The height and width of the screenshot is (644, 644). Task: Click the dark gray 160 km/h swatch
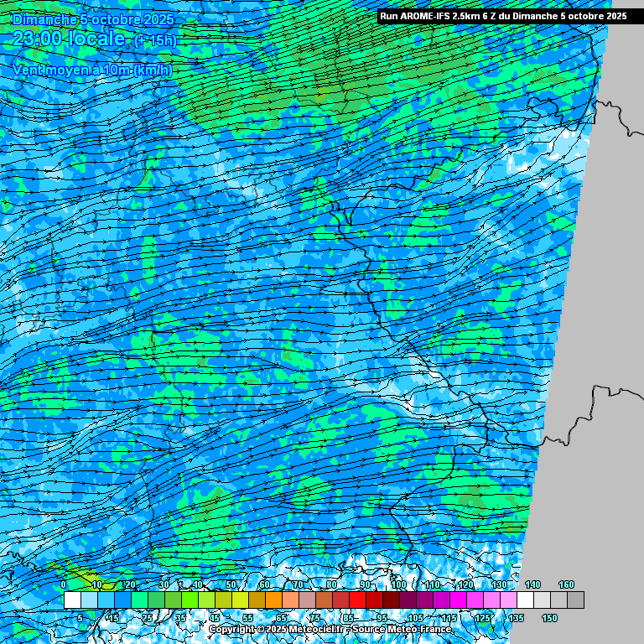575,600
